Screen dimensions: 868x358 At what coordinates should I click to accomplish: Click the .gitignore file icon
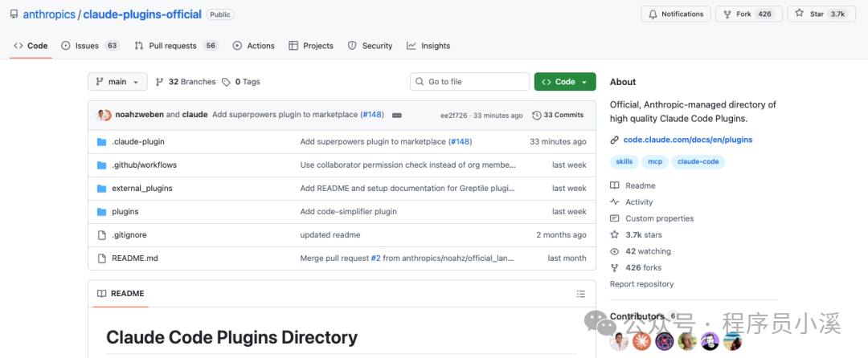(101, 235)
